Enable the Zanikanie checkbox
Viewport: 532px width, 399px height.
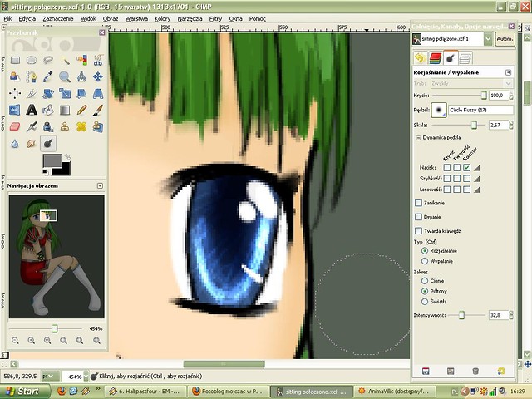click(418, 203)
